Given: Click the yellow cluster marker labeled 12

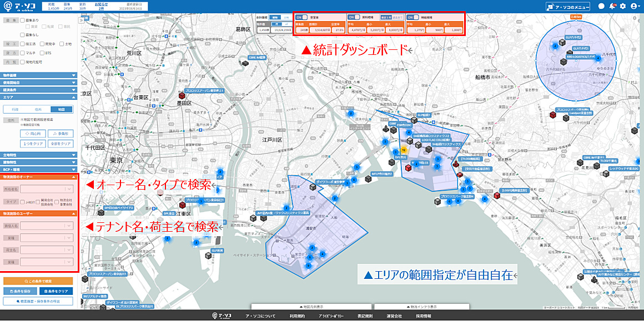Looking at the screenshot, I should coord(403,150).
